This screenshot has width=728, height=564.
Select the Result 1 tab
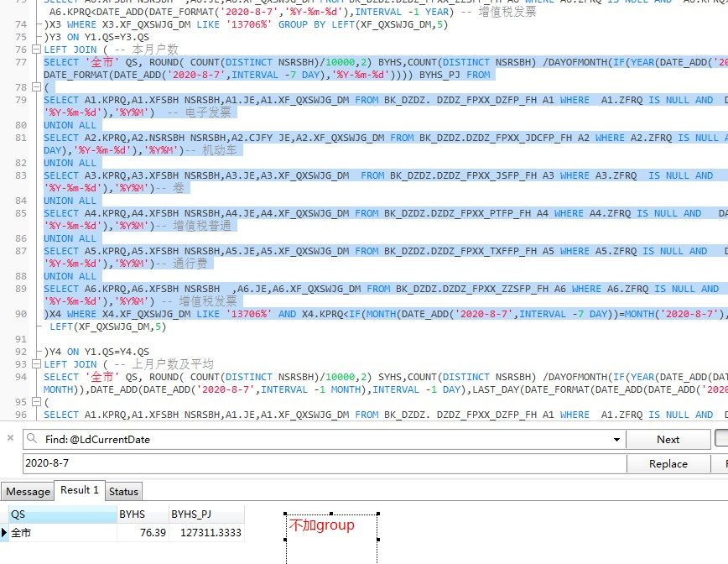pyautogui.click(x=79, y=490)
